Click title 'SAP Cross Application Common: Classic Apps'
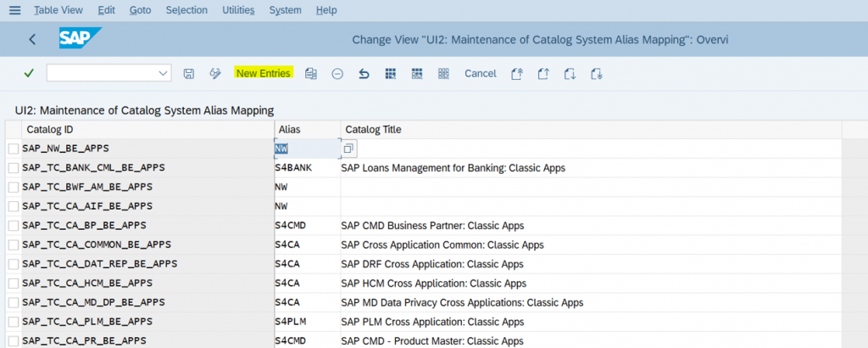The image size is (868, 348). (442, 245)
